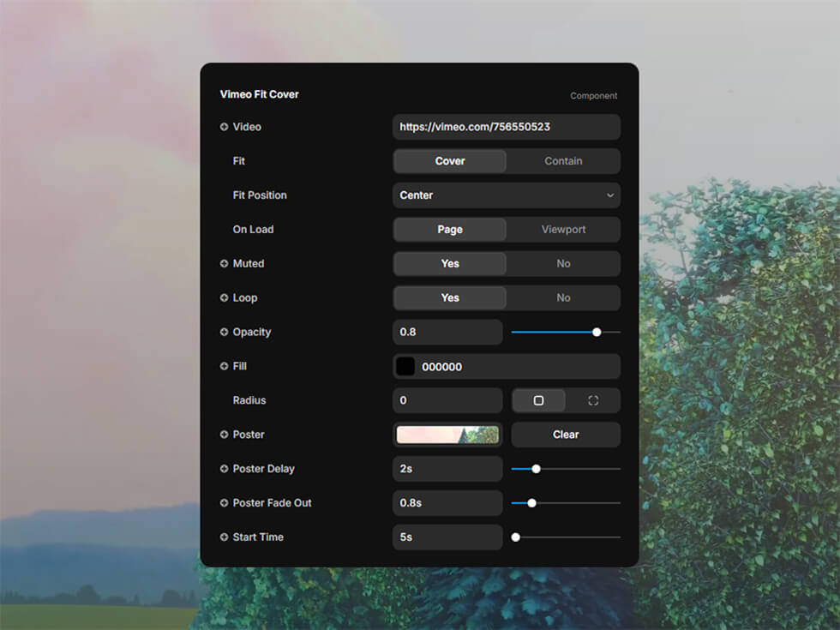The width and height of the screenshot is (840, 630).
Task: Set Fit to Cover
Action: click(x=449, y=161)
